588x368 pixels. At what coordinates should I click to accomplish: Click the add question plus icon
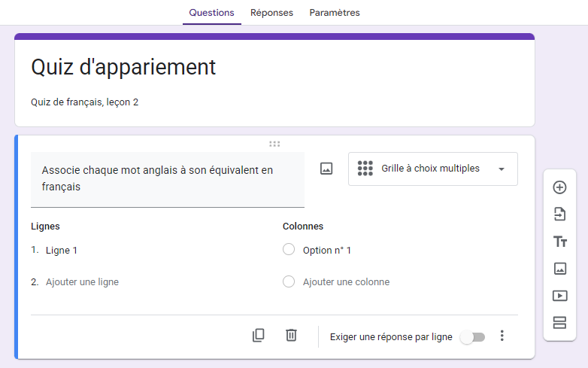point(559,187)
